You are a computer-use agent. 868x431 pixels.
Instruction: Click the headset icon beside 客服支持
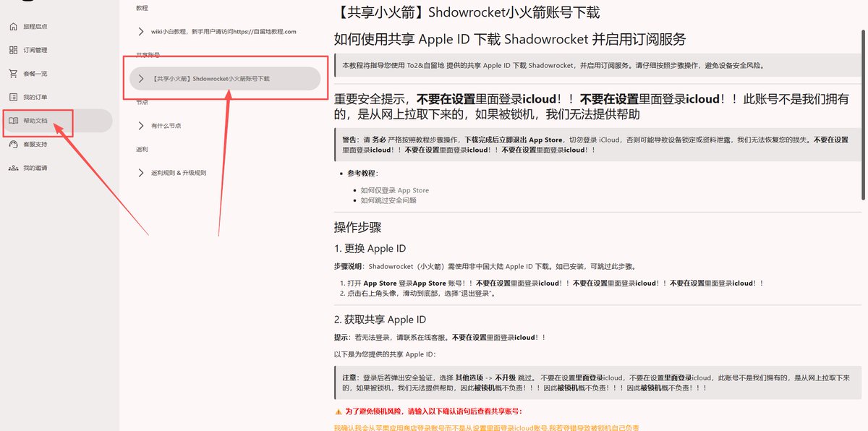point(13,144)
